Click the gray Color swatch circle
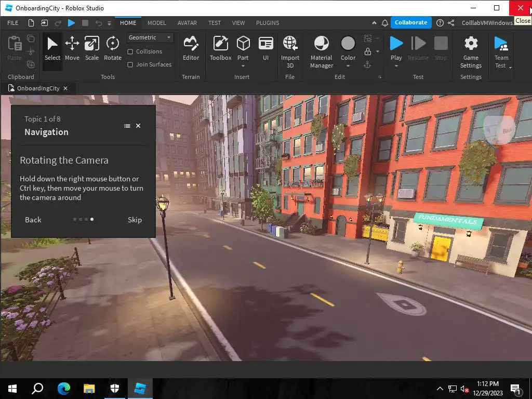The image size is (532, 399). [348, 44]
